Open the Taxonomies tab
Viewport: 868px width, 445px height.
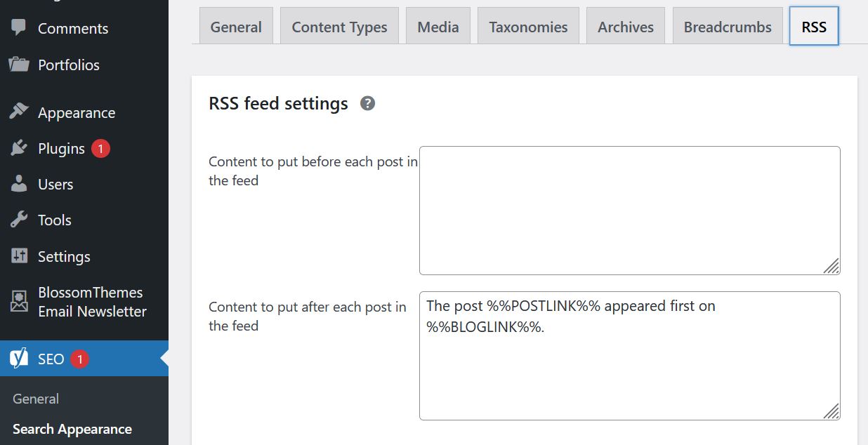[528, 27]
